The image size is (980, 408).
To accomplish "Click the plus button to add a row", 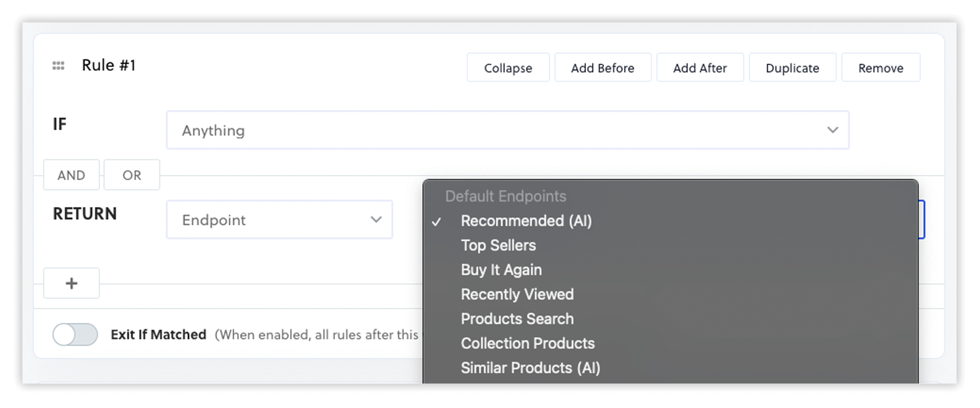I will tap(71, 283).
